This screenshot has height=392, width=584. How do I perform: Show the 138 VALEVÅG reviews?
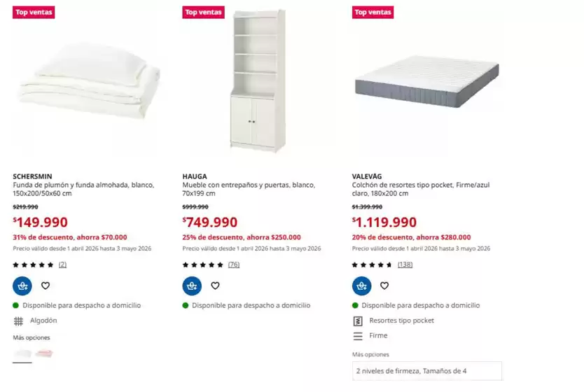coord(405,265)
